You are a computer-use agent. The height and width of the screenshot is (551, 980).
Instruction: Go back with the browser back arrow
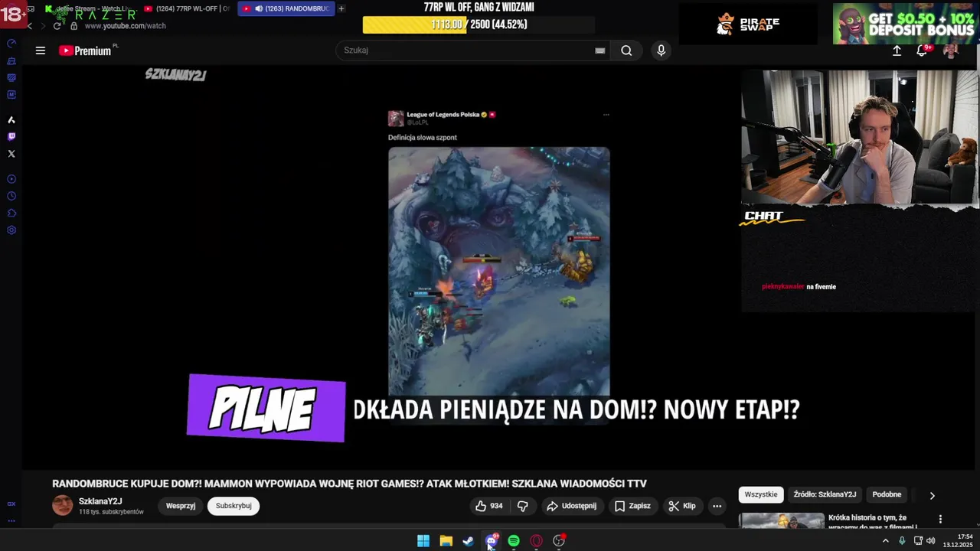[x=29, y=26]
